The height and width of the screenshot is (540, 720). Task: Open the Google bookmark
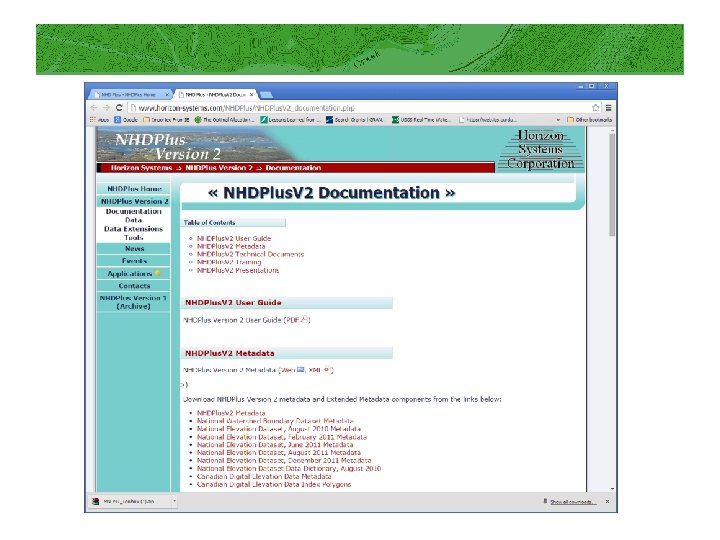click(x=126, y=120)
